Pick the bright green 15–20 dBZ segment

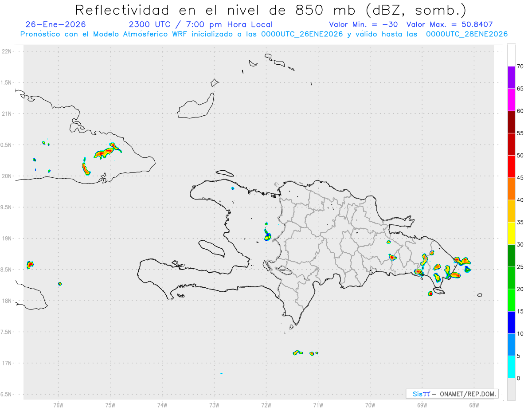point(511,300)
